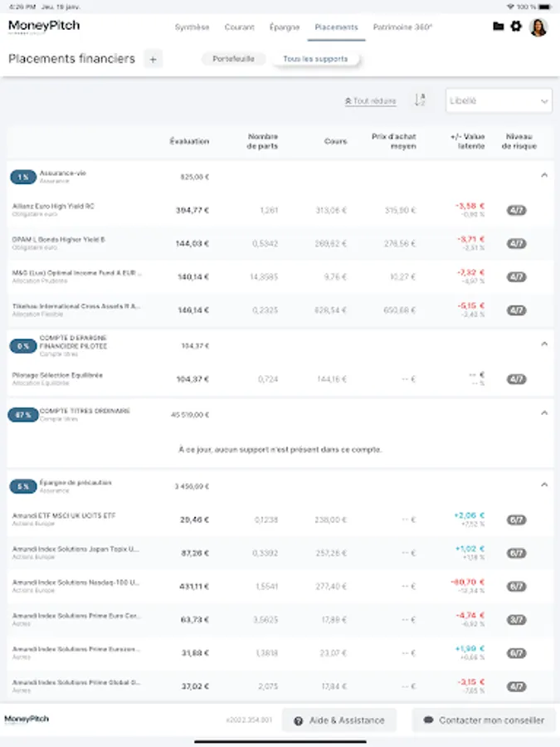Switch to the Courant tab
560x747 pixels.
[240, 27]
